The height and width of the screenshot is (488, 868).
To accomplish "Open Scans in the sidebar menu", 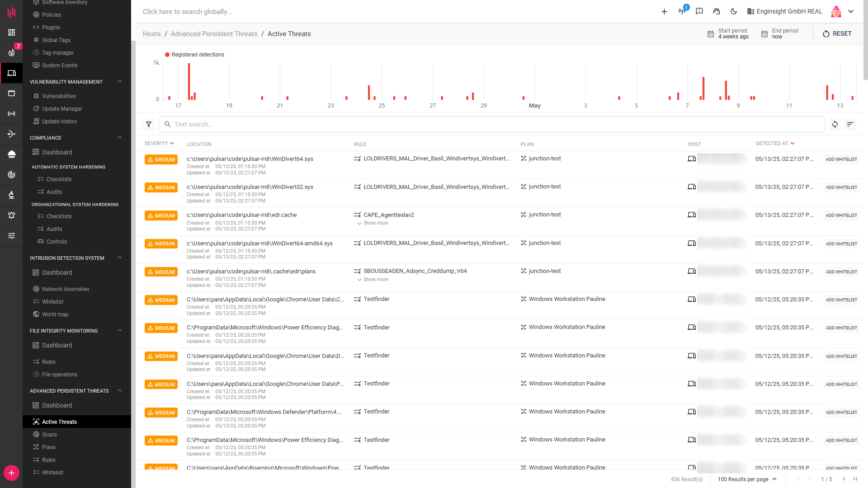I will tap(49, 435).
